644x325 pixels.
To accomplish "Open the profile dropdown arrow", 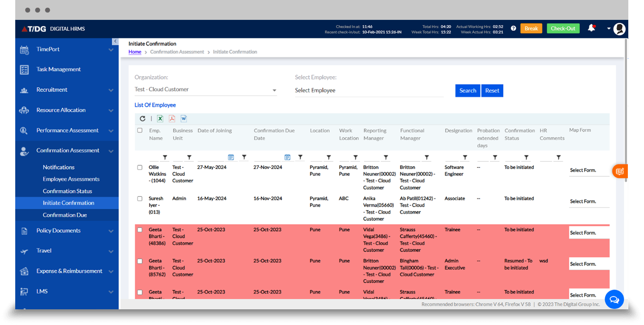I will pyautogui.click(x=609, y=29).
